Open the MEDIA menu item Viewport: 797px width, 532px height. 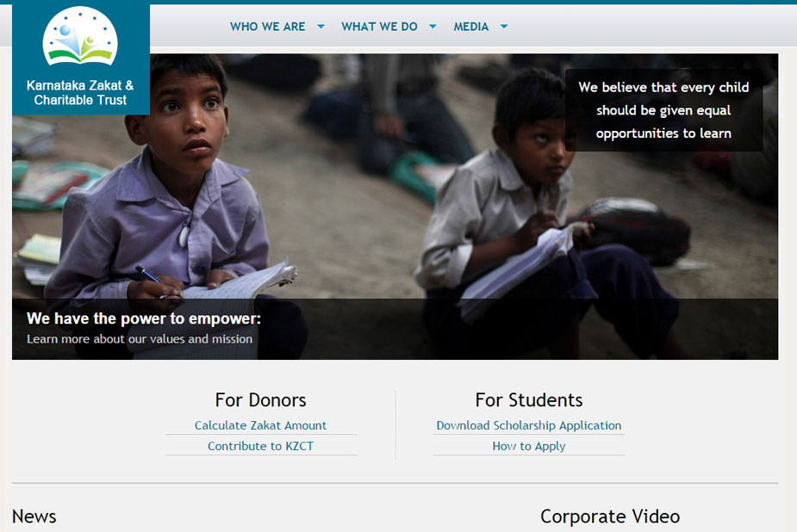[470, 27]
